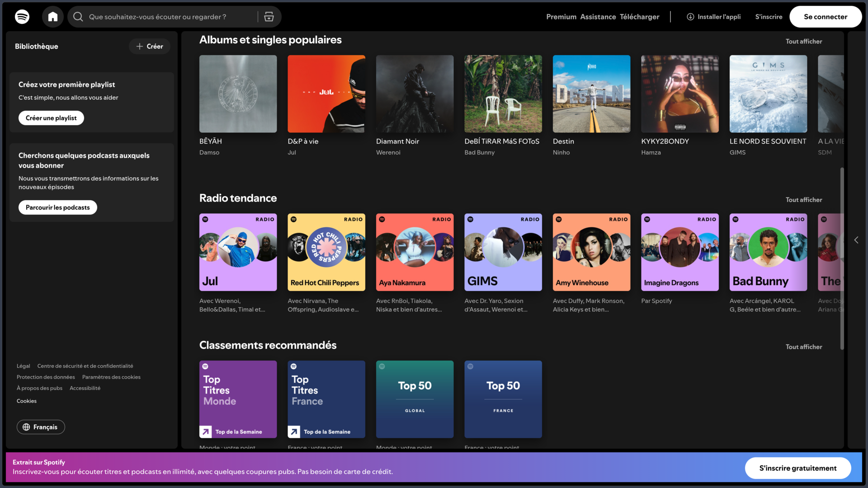Show all Radio tendance
This screenshot has height=488, width=868.
pyautogui.click(x=804, y=200)
